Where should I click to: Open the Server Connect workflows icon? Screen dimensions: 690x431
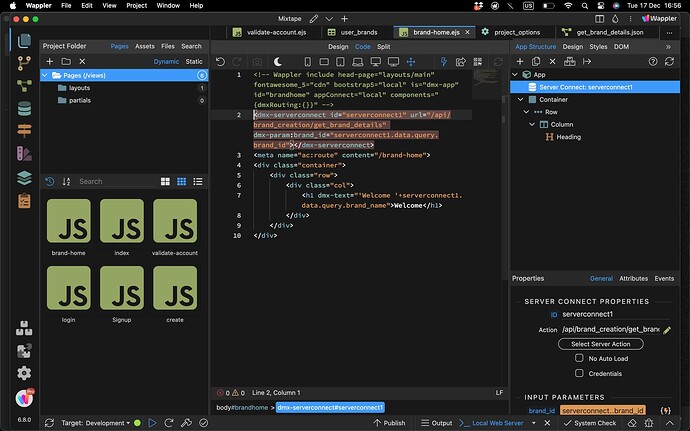(x=24, y=85)
